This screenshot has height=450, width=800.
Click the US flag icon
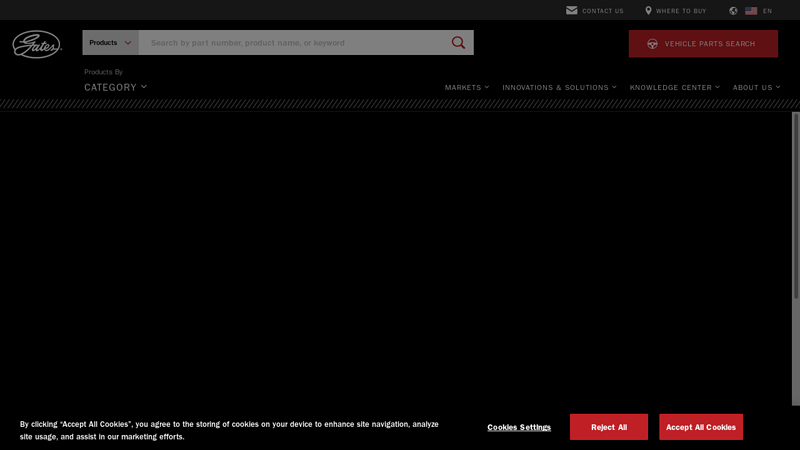coord(751,11)
